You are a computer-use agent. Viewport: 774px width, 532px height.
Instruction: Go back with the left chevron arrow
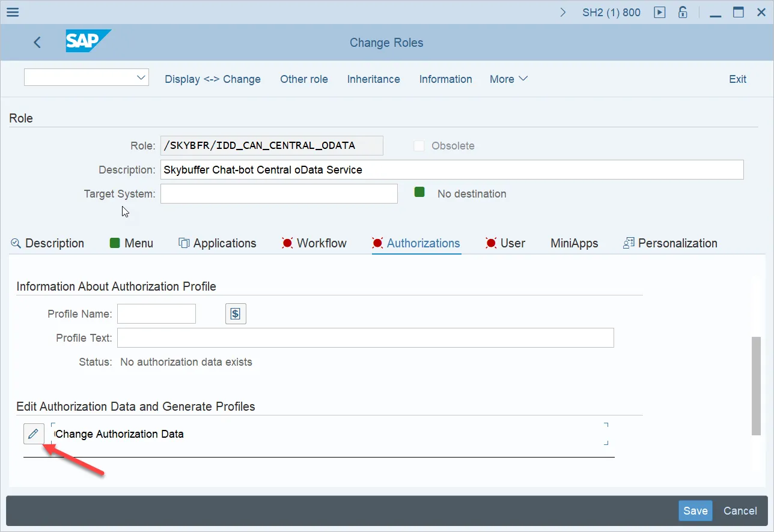point(37,42)
